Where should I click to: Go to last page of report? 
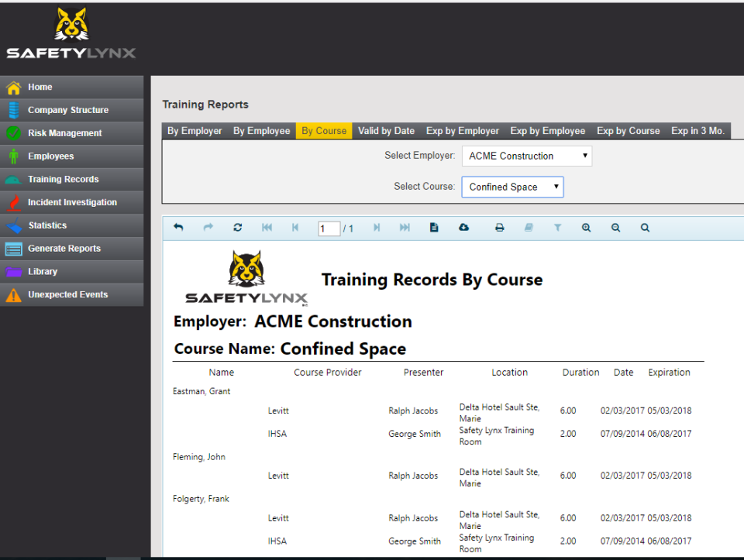pos(405,228)
